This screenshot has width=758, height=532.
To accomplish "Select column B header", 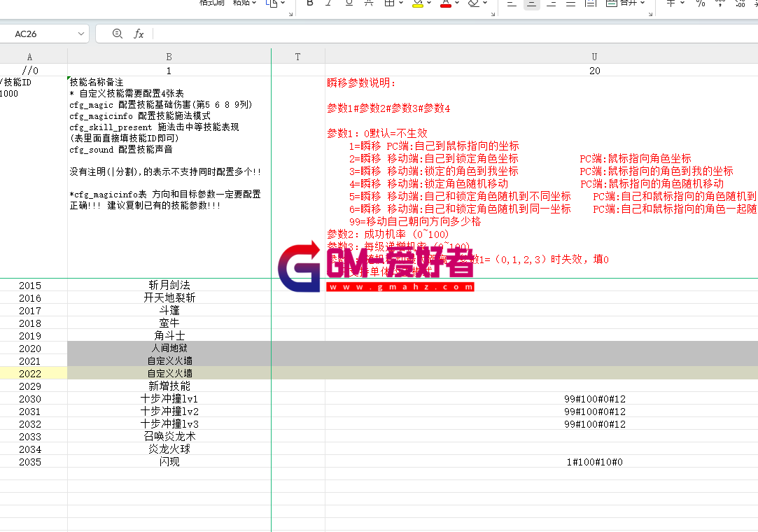I will click(169, 57).
